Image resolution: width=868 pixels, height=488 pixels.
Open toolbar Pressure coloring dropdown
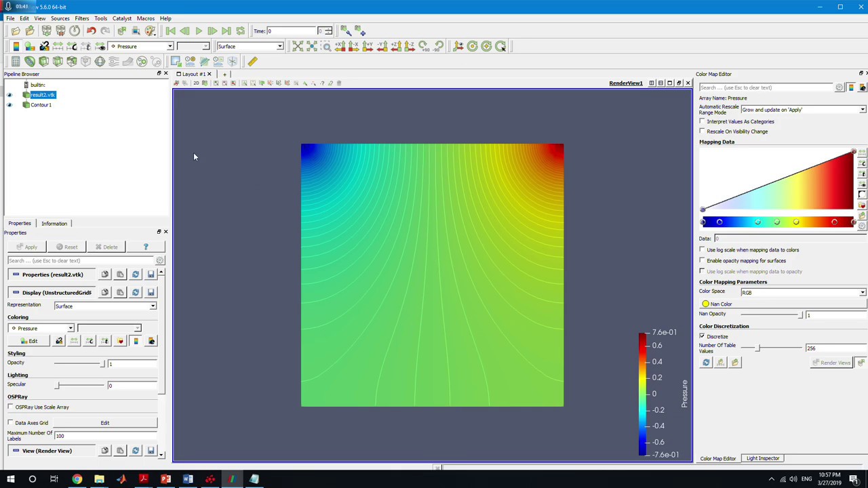point(141,46)
